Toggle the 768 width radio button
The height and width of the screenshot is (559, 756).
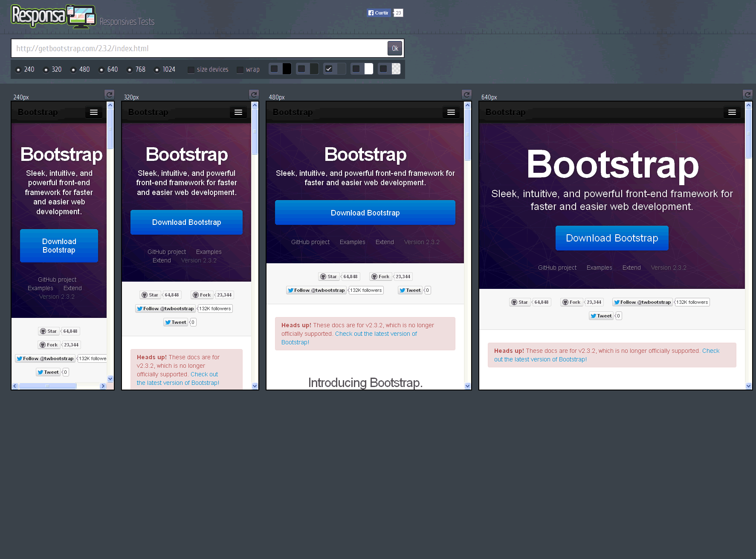pyautogui.click(x=130, y=70)
